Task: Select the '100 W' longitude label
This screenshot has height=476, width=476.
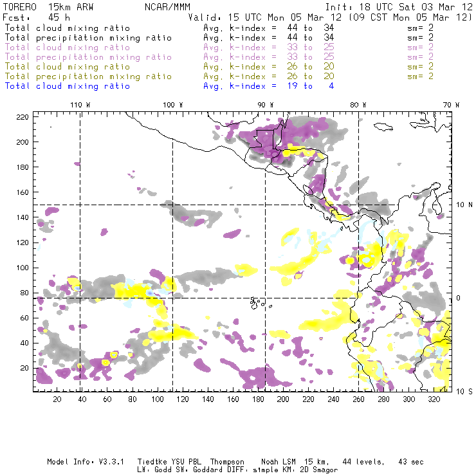Action: (173, 105)
